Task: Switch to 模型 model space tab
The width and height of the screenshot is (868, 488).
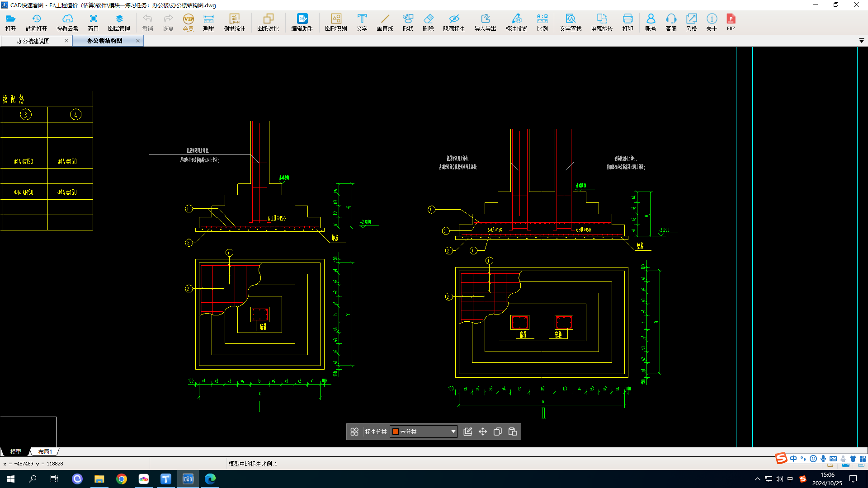Action: pos(16,451)
